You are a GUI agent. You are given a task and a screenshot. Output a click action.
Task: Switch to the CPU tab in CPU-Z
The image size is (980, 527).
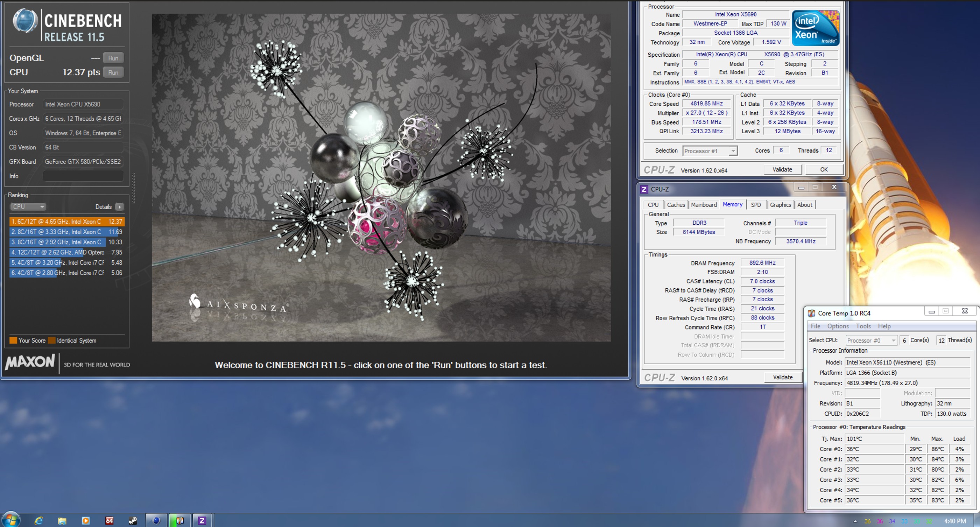[653, 205]
